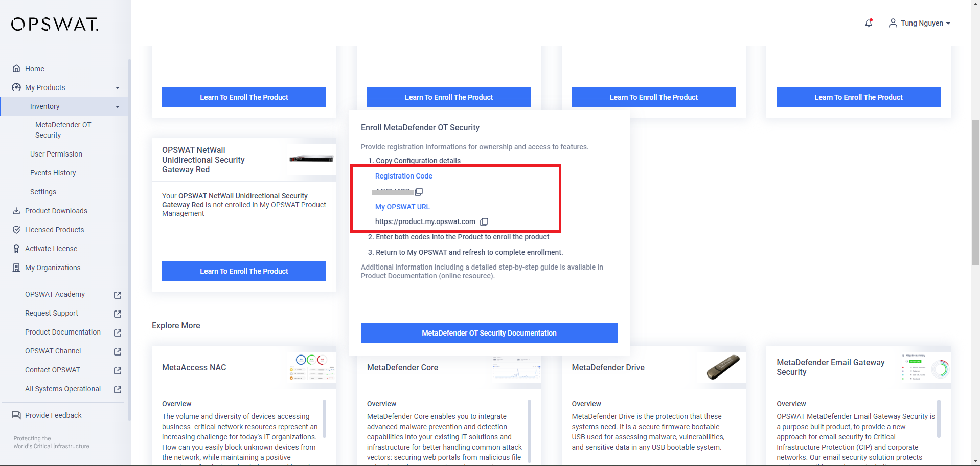This screenshot has width=980, height=466.
Task: Click OPSWAT NetWall device thumbnail
Action: (x=311, y=159)
